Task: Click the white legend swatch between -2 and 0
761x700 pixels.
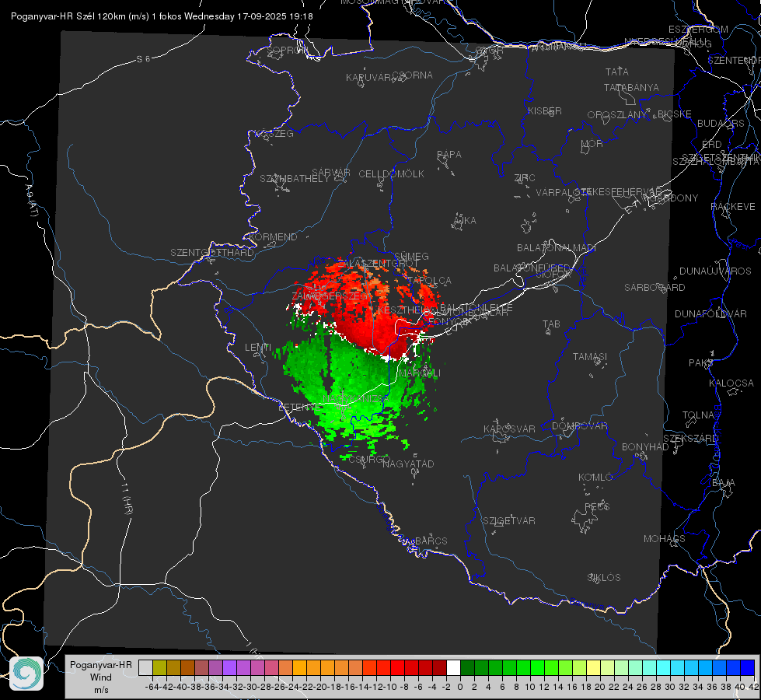Action: pos(453,667)
